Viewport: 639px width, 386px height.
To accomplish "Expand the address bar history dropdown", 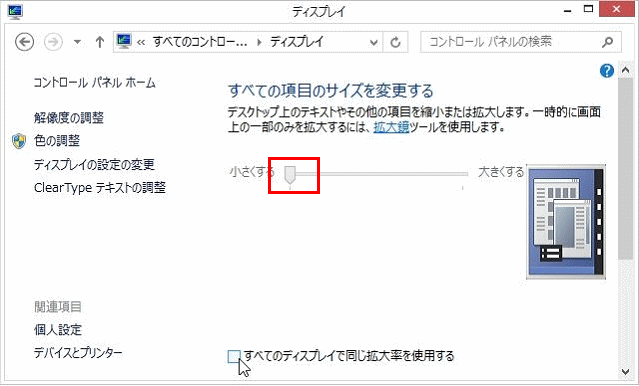I will click(x=373, y=42).
